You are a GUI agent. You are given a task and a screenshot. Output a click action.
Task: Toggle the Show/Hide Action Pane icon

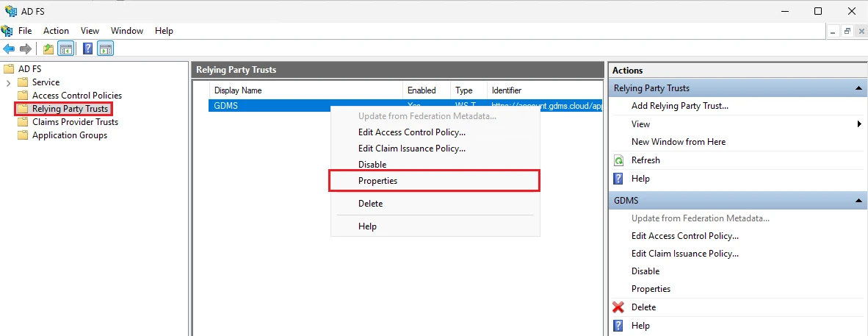point(105,49)
